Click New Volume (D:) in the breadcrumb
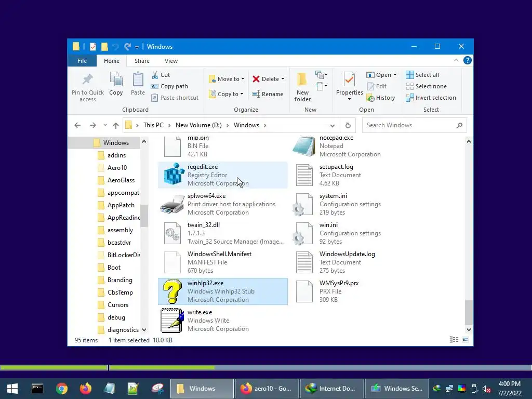This screenshot has width=532, height=399. coord(198,125)
